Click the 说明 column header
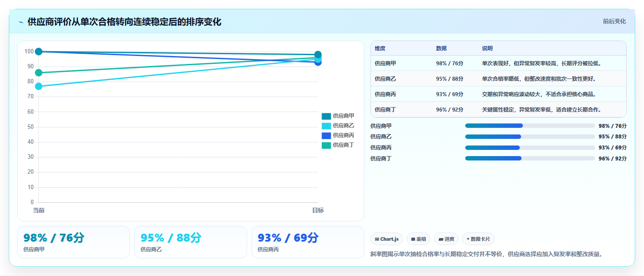The height and width of the screenshot is (276, 644). pyautogui.click(x=487, y=48)
